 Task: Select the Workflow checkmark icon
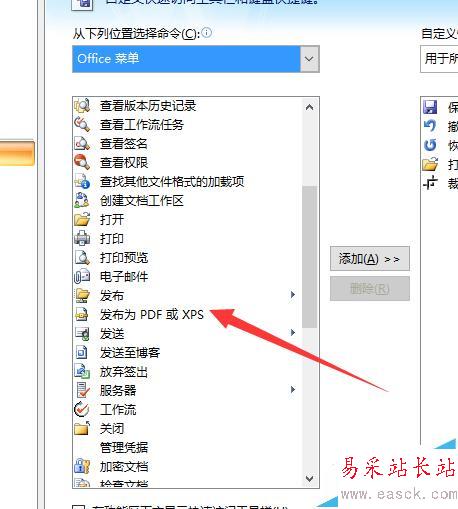[x=82, y=409]
